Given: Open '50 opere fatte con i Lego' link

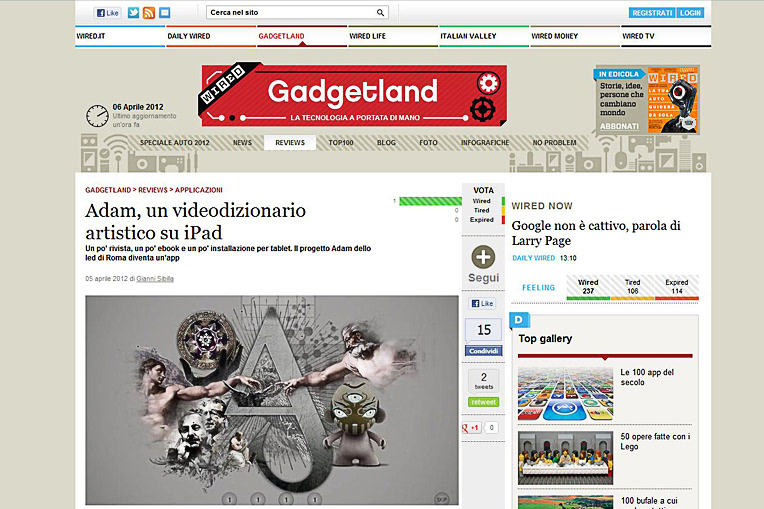Looking at the screenshot, I should coord(655,441).
